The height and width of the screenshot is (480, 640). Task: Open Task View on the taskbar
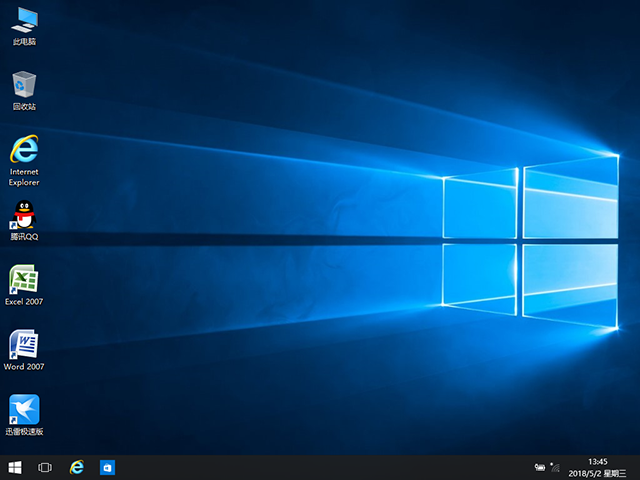[x=45, y=468]
